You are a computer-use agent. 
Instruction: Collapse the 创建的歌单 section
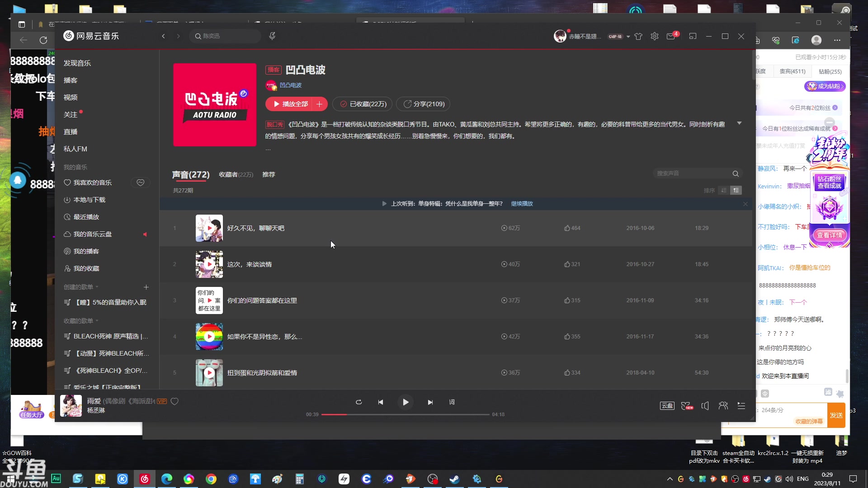tap(81, 287)
